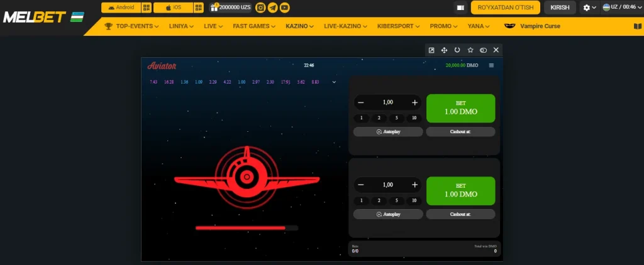Open the Instagram social icon
644x265 pixels.
(x=260, y=8)
